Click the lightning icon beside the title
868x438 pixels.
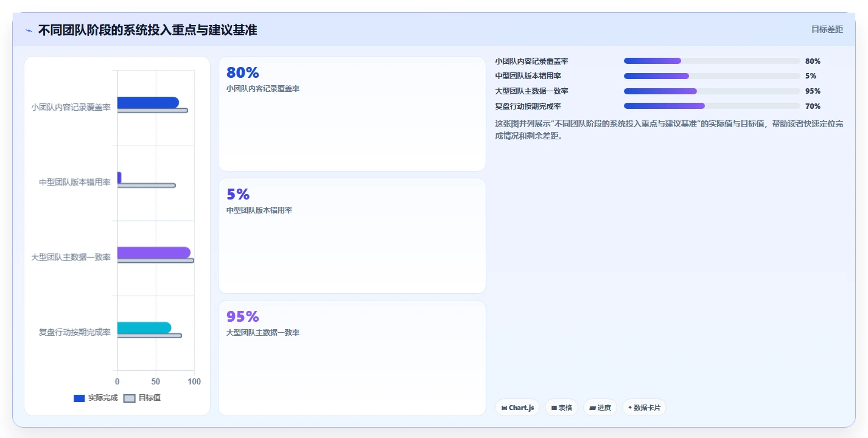(x=29, y=30)
